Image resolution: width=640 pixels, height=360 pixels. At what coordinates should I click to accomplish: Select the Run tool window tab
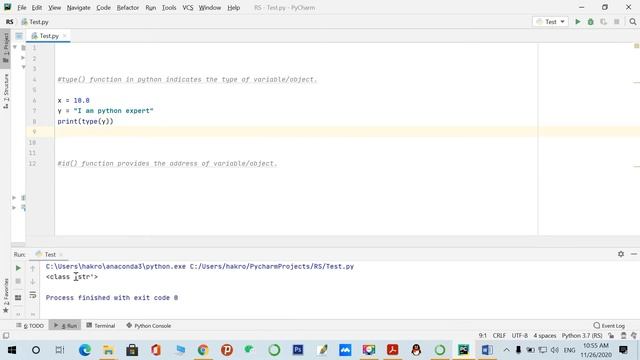coord(65,326)
